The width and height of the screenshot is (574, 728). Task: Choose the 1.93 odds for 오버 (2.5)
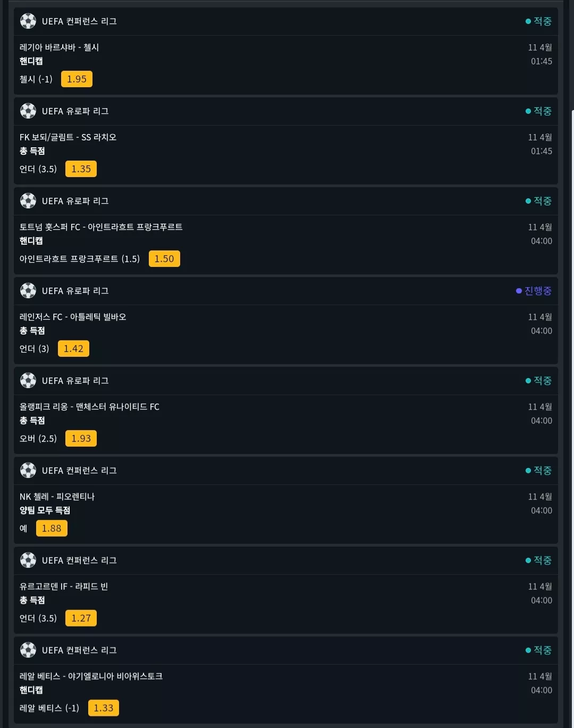point(81,439)
